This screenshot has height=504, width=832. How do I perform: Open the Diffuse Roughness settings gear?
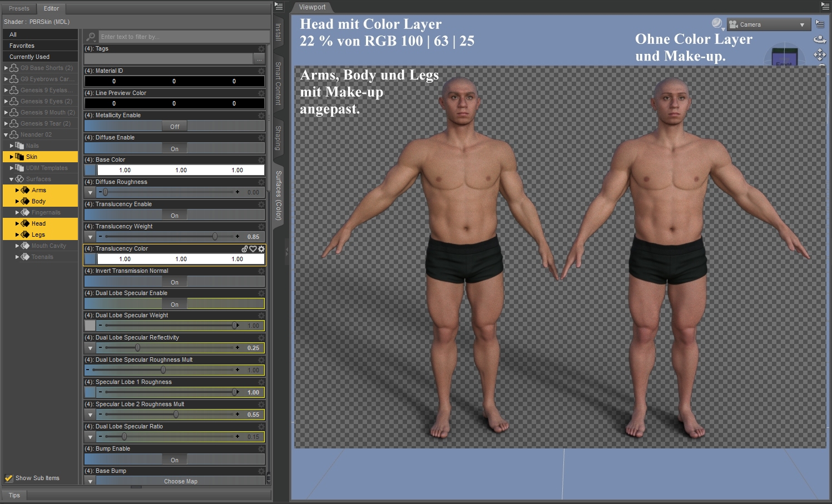(x=261, y=182)
